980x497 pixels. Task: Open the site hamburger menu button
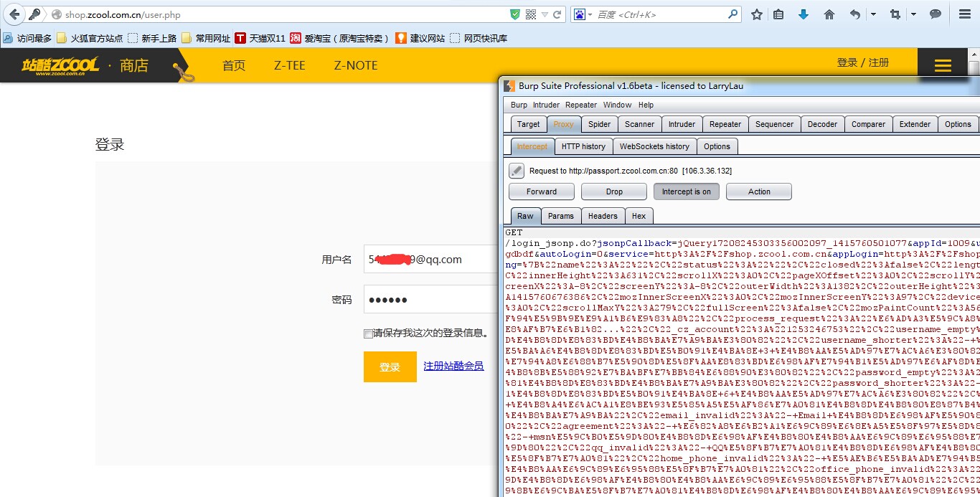click(x=943, y=65)
